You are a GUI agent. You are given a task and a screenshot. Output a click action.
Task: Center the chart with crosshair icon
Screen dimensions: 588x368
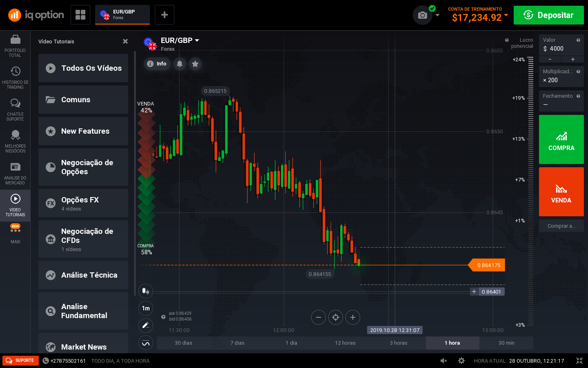pos(336,317)
